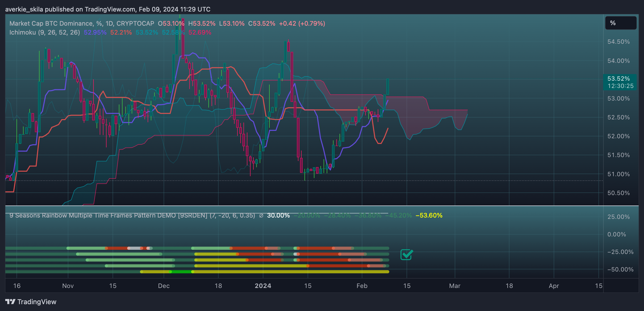Screen dimensions: 644x311
Task: Click the 0.00% indicator axis label
Action: [x=617, y=234]
